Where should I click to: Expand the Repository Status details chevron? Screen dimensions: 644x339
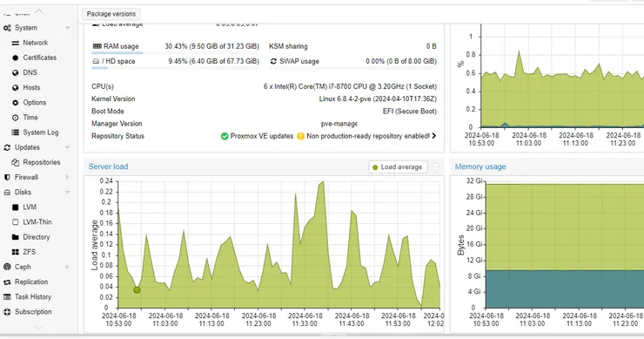point(434,136)
